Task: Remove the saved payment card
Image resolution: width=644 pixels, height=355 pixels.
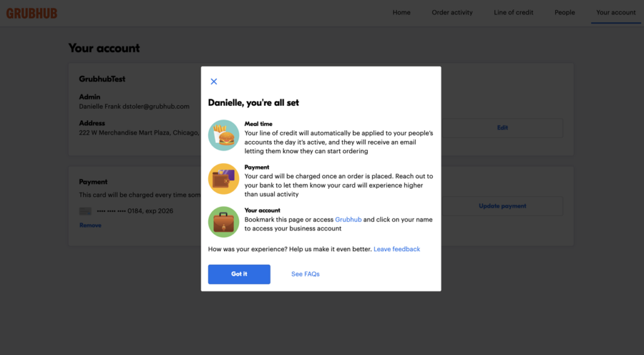Action: (90, 225)
